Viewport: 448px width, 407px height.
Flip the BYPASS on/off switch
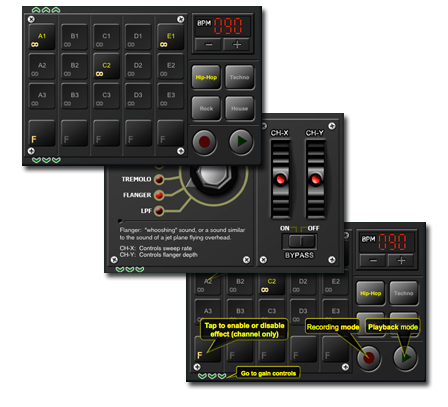click(x=299, y=241)
